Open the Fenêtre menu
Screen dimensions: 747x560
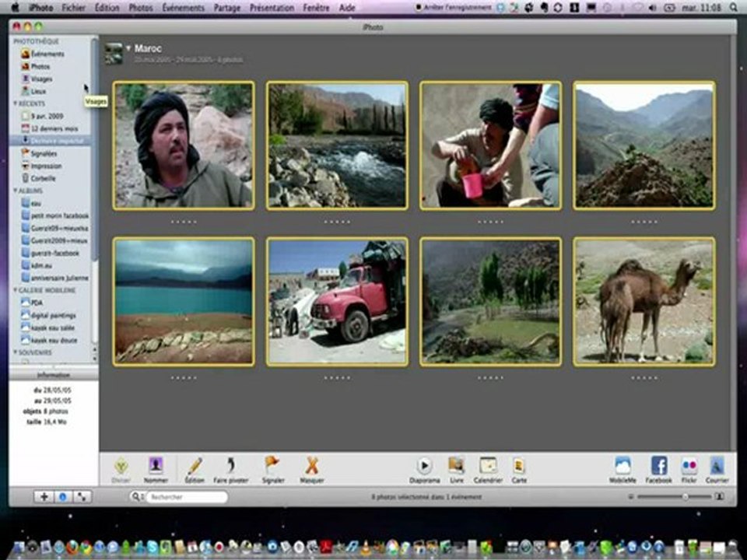[x=316, y=8]
